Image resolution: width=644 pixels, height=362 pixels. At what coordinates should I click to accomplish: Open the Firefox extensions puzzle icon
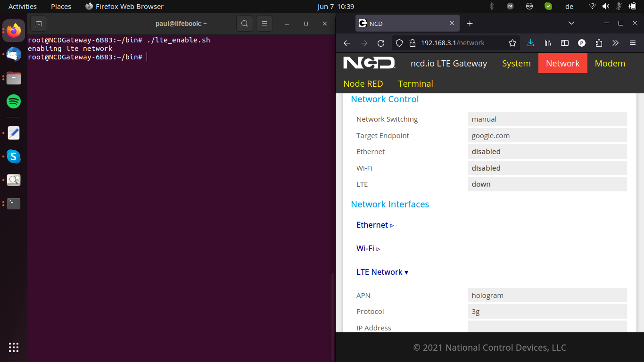coord(599,43)
